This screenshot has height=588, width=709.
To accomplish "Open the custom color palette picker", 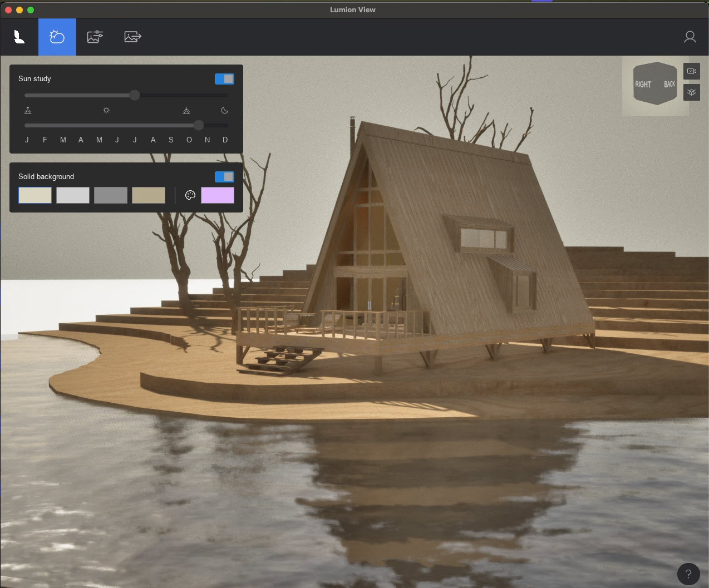I will pos(190,195).
